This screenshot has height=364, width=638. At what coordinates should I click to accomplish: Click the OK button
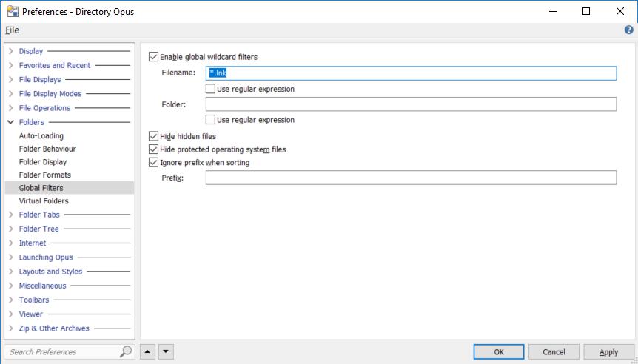[499, 352]
